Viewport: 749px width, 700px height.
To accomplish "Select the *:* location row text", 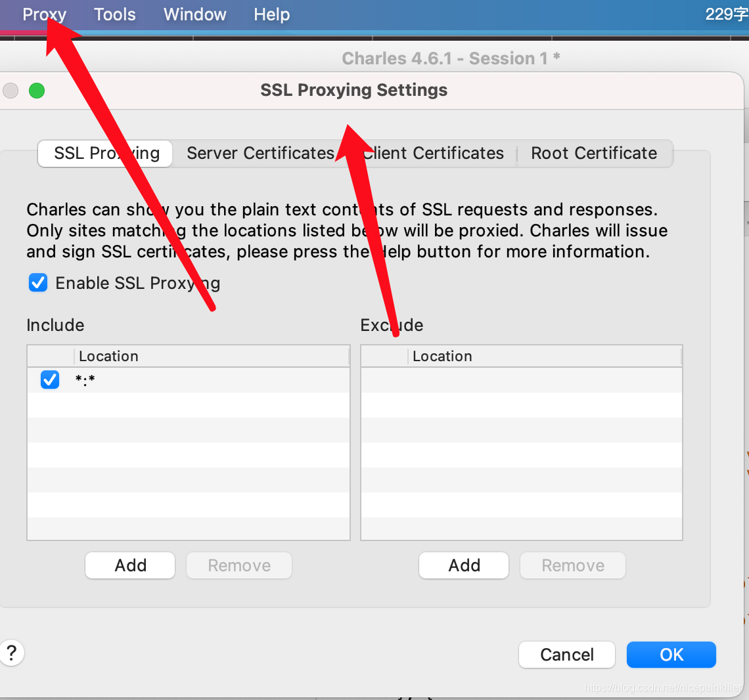I will click(x=85, y=380).
